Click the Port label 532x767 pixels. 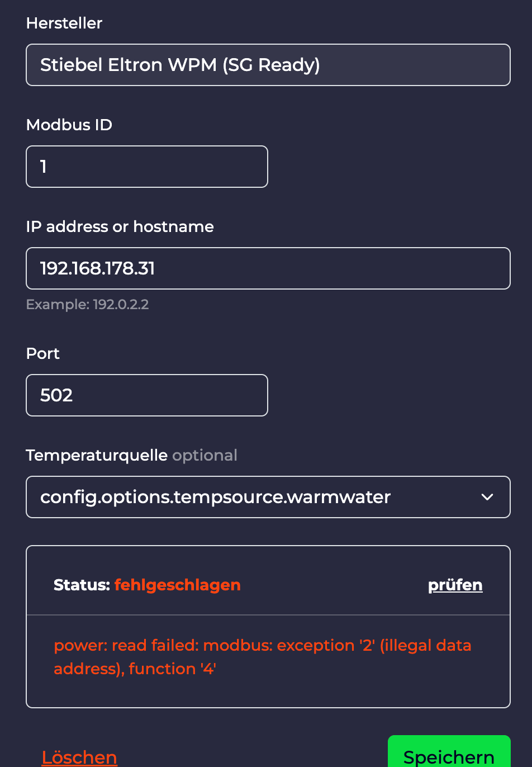(x=43, y=353)
